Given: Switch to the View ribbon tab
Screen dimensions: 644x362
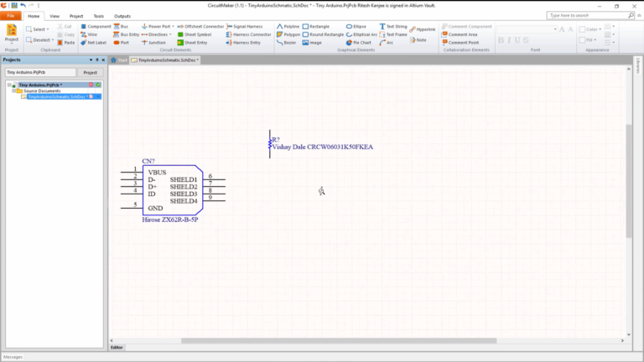Looking at the screenshot, I should (55, 16).
